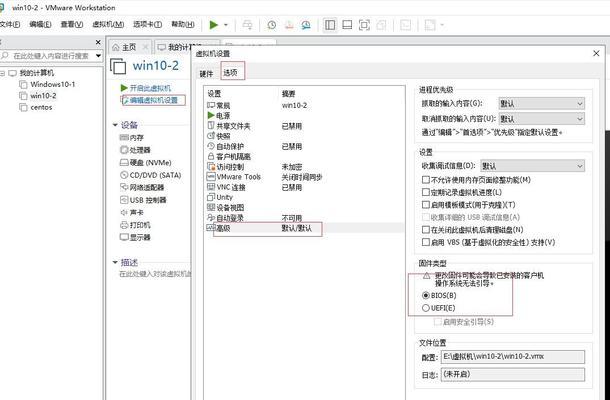Click 开启此虚拟机 link

[146, 88]
